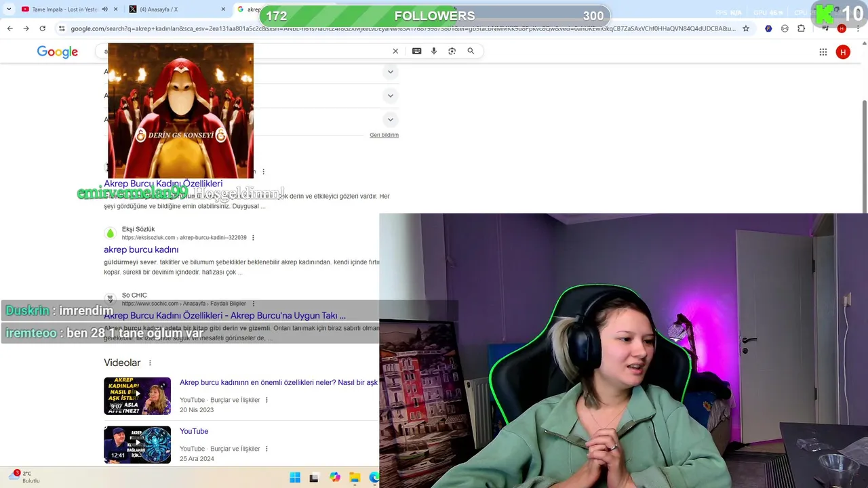Viewport: 868px width, 488px height.
Task: Close the Anasayfa / X tab
Action: (223, 9)
